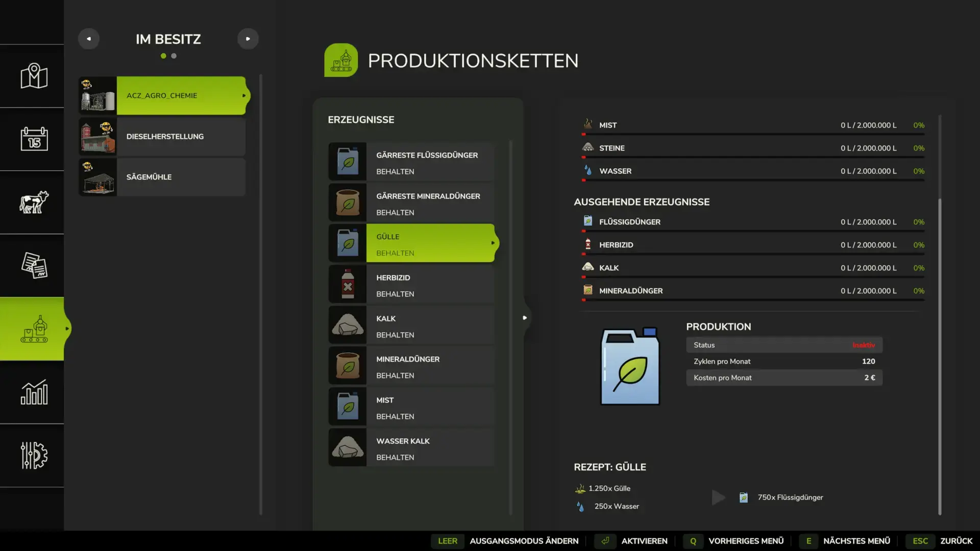Open the calendar sidebar icon

click(x=34, y=139)
